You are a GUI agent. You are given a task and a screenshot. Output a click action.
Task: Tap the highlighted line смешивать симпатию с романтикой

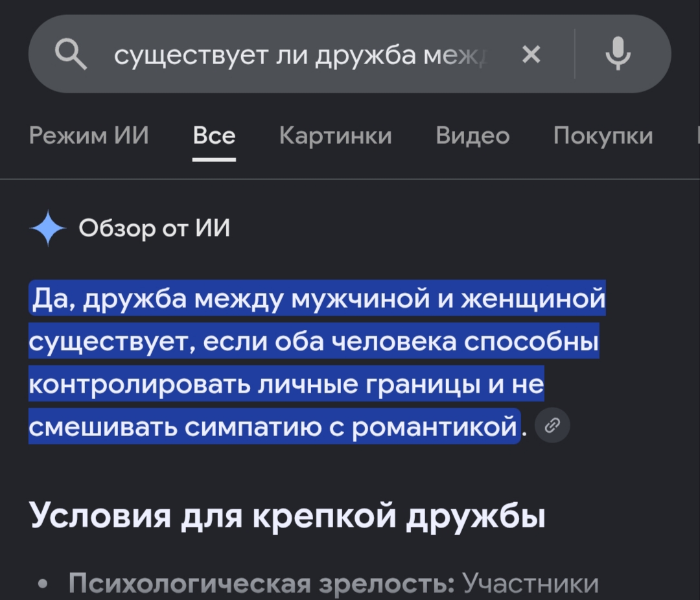(275, 426)
